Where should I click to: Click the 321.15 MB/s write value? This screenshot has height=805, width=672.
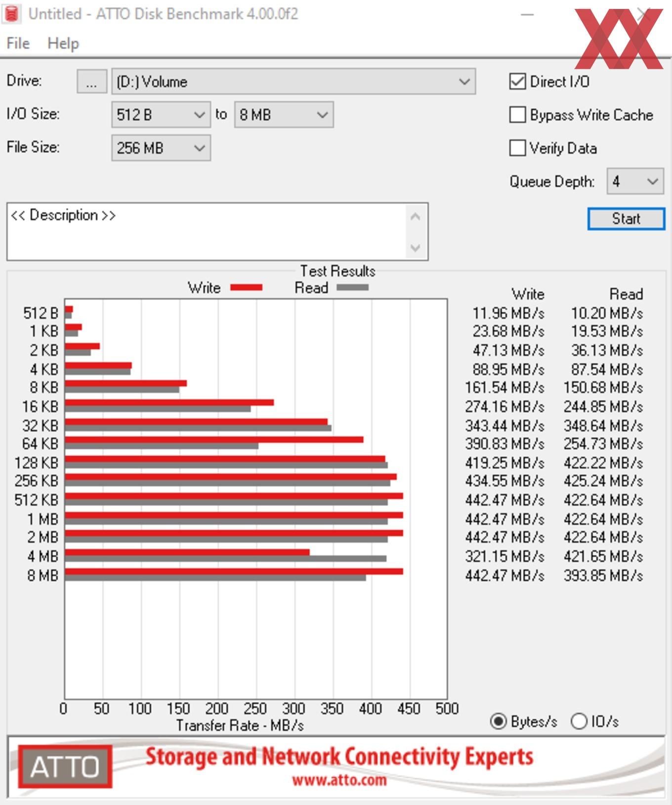[505, 556]
